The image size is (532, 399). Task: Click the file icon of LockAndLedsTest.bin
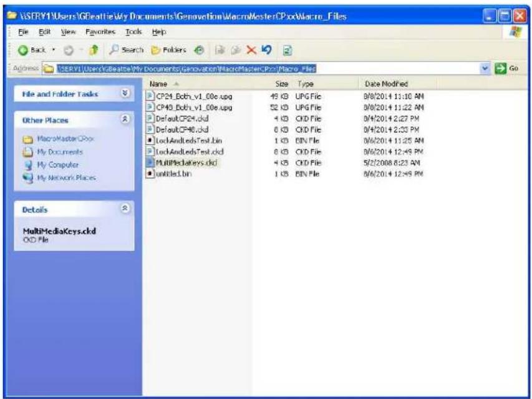[x=150, y=140]
